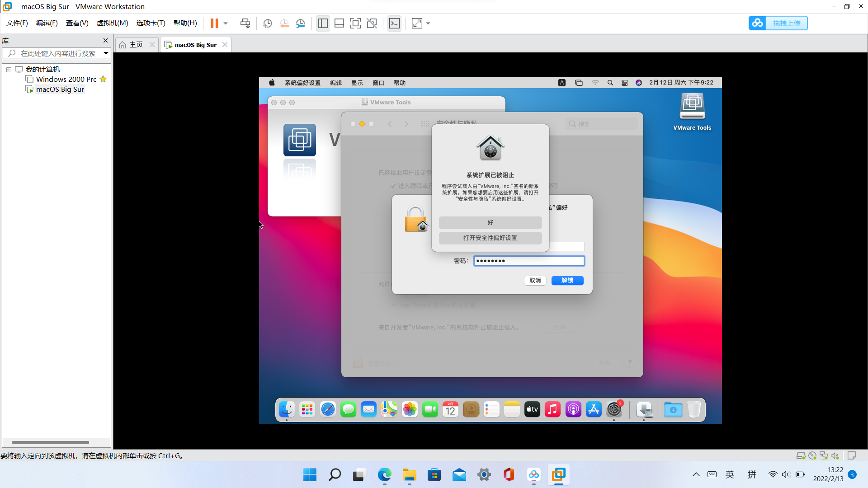Toggle favorite star for Windows 2000 Pro
This screenshot has width=868, height=488.
point(103,79)
